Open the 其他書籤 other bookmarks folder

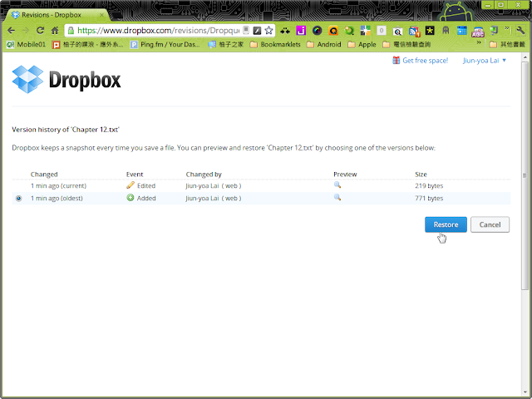[x=507, y=44]
